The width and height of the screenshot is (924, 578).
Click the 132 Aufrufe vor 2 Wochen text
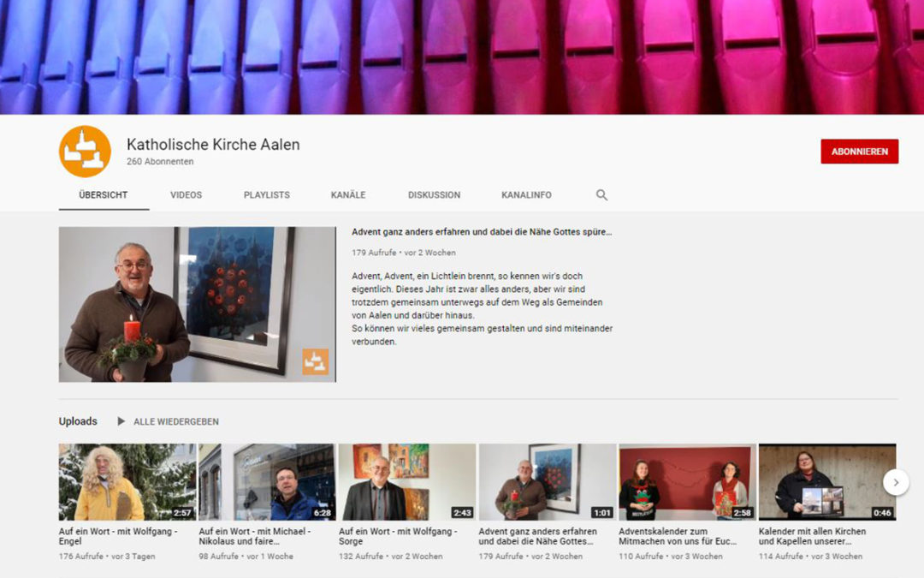click(x=391, y=557)
